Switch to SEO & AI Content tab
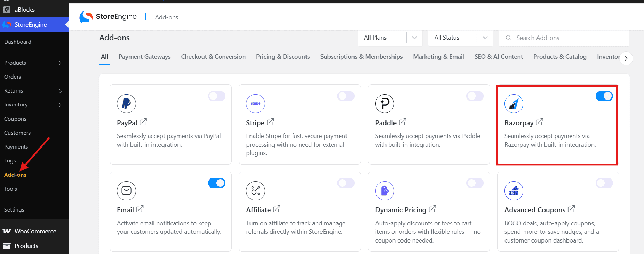 [499, 57]
